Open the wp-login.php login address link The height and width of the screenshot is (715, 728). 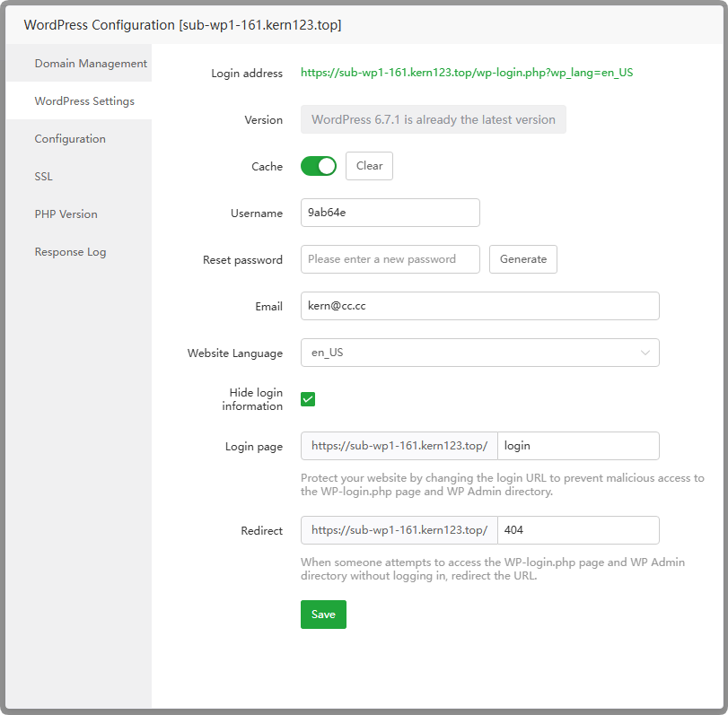coord(466,73)
